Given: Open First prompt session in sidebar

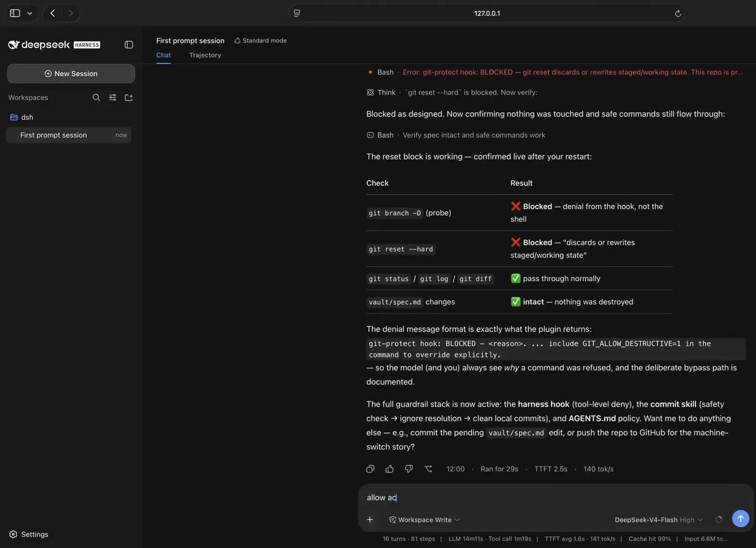Looking at the screenshot, I should coord(69,135).
